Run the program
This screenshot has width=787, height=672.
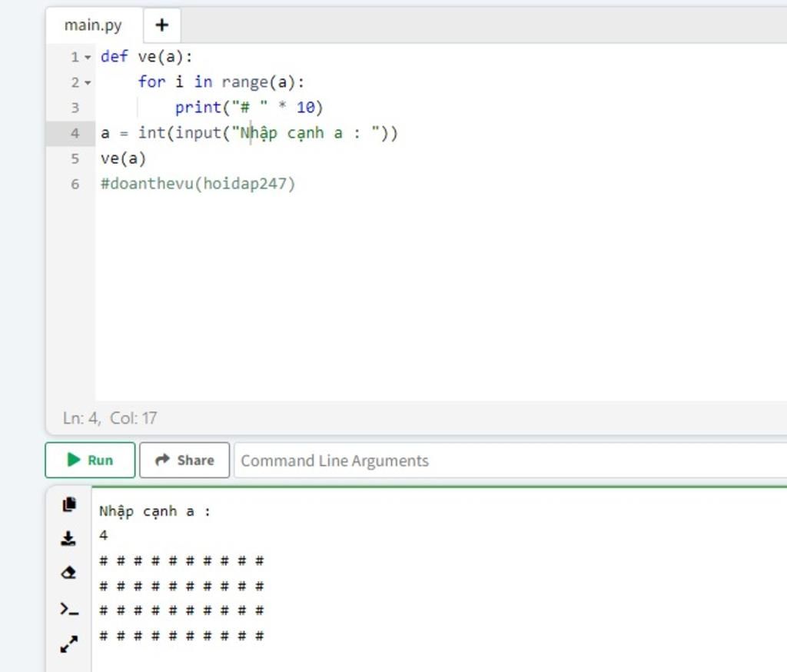[x=90, y=460]
